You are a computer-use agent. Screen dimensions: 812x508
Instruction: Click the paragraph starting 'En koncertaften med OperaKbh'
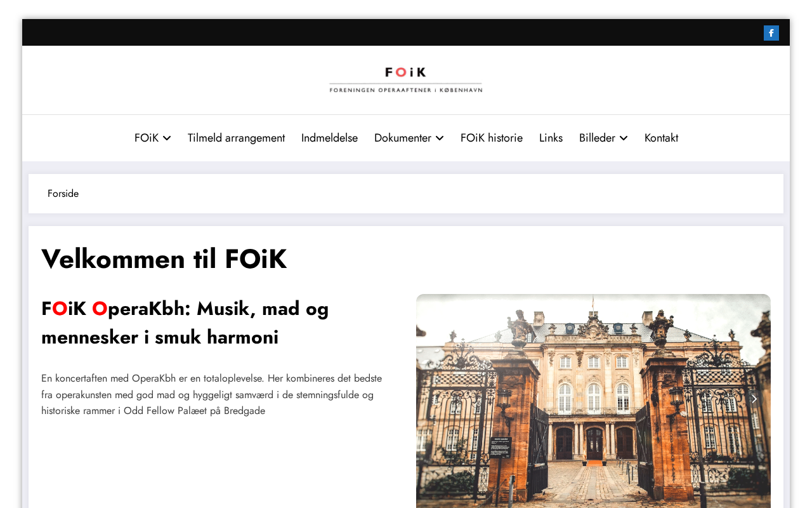click(x=212, y=394)
